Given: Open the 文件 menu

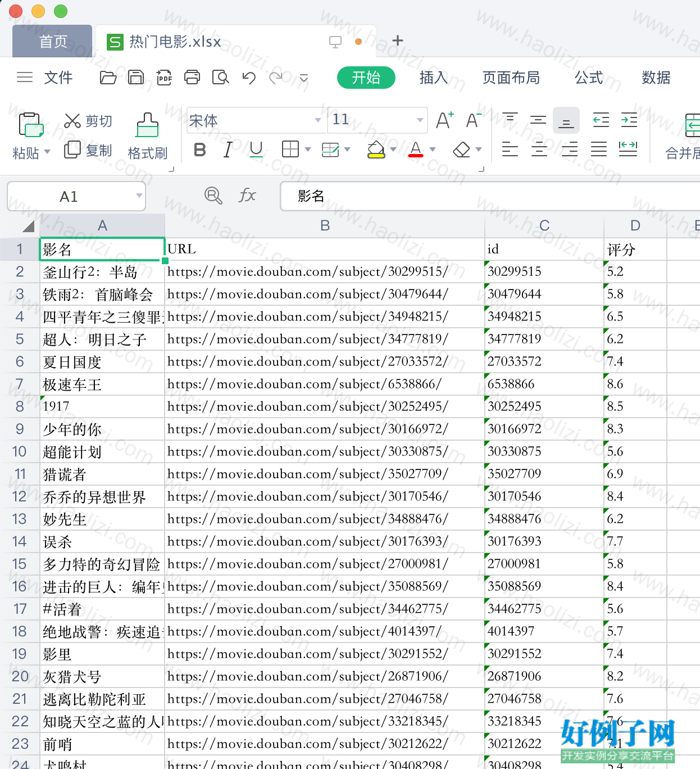Looking at the screenshot, I should 58,78.
